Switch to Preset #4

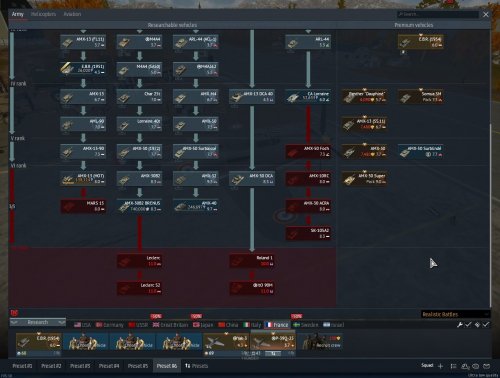109,366
